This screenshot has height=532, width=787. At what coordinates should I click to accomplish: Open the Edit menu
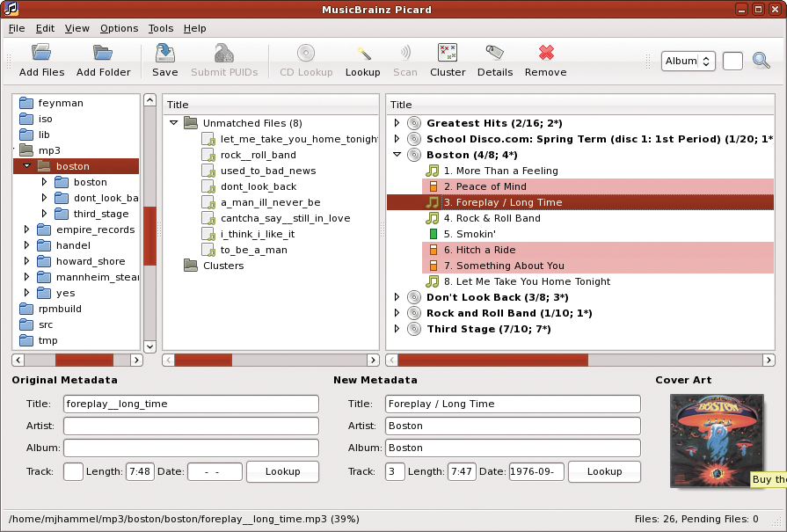[x=45, y=29]
